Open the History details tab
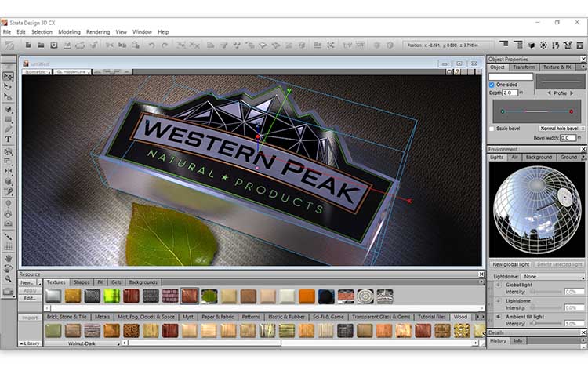 tap(498, 341)
